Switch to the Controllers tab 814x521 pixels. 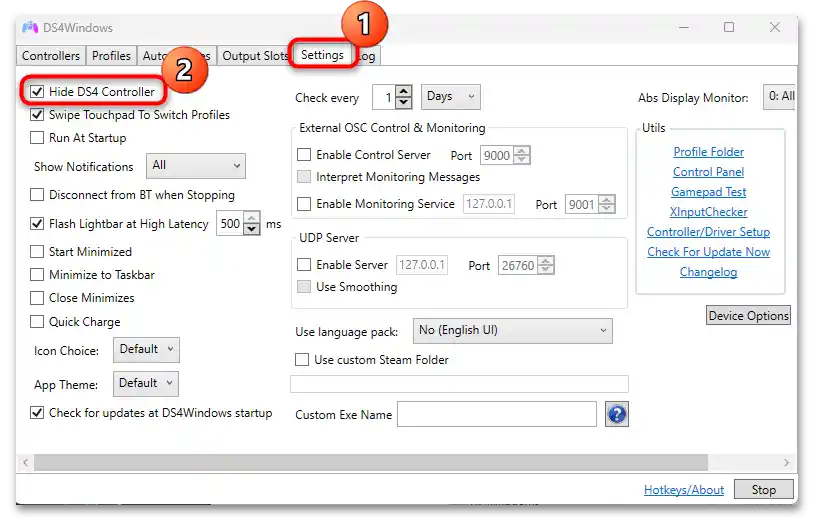[x=51, y=56]
